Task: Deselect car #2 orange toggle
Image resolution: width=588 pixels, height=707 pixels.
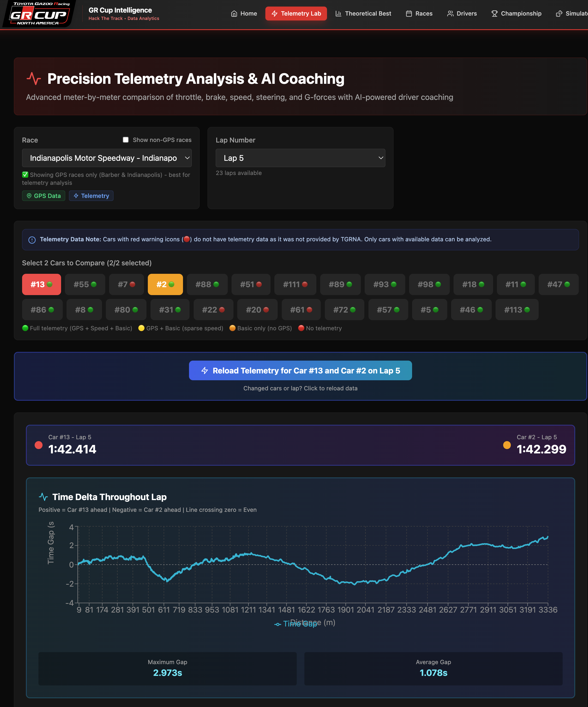Action: click(165, 284)
